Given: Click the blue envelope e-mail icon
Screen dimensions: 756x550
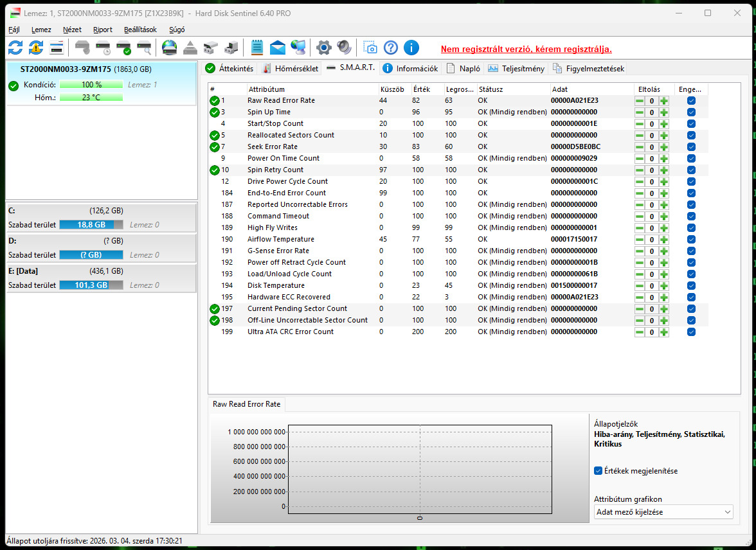Looking at the screenshot, I should 278,48.
